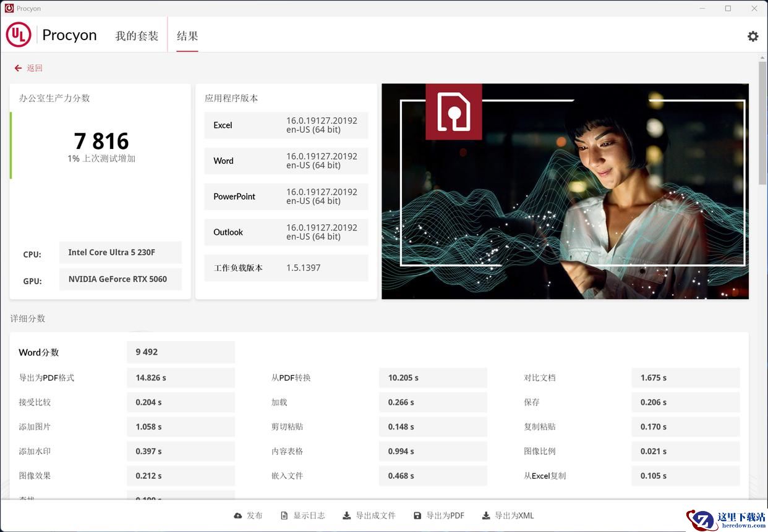Click the export as XML download icon
This screenshot has width=768, height=532.
tap(486, 515)
